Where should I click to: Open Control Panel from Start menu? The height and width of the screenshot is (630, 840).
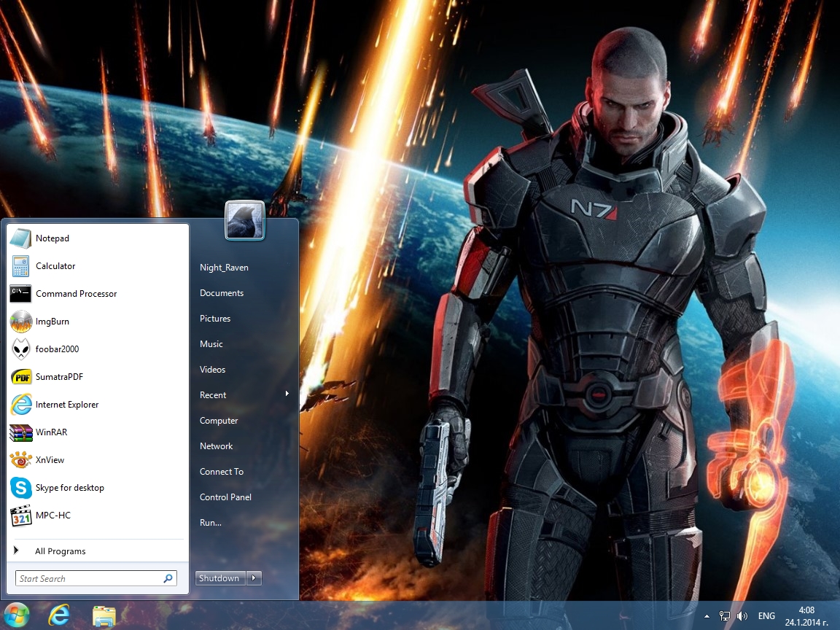tap(225, 497)
